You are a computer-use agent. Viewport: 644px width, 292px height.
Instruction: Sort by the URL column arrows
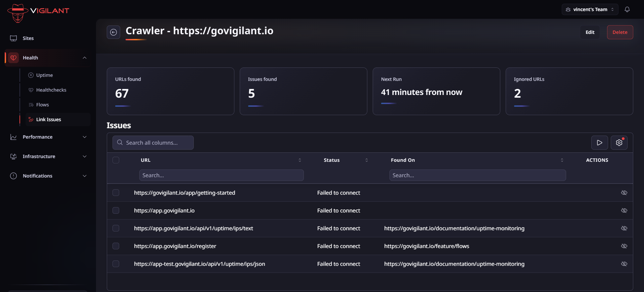click(x=300, y=160)
